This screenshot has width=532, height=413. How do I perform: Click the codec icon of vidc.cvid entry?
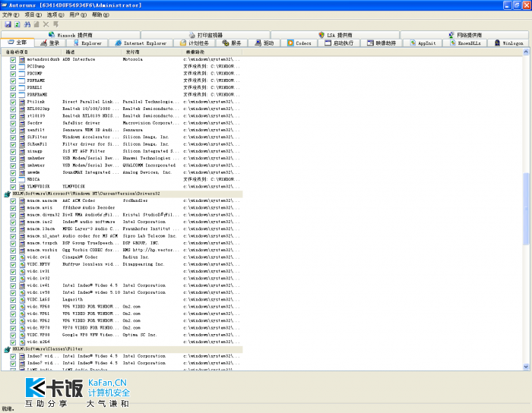point(22,257)
